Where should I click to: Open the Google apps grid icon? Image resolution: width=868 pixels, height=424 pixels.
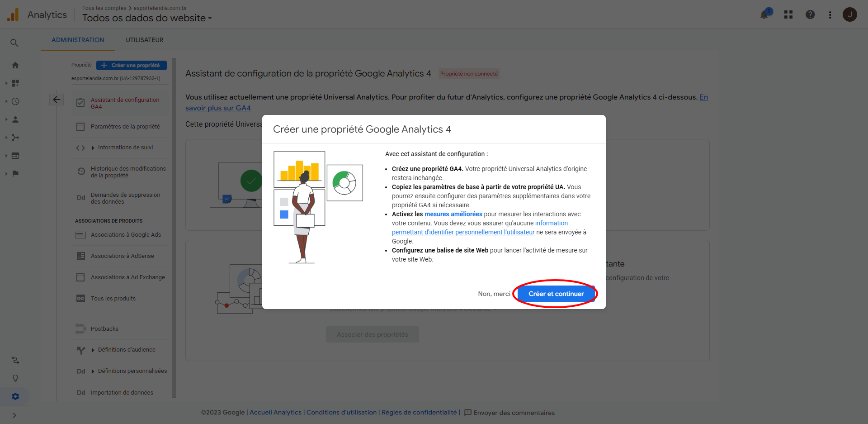pyautogui.click(x=788, y=14)
